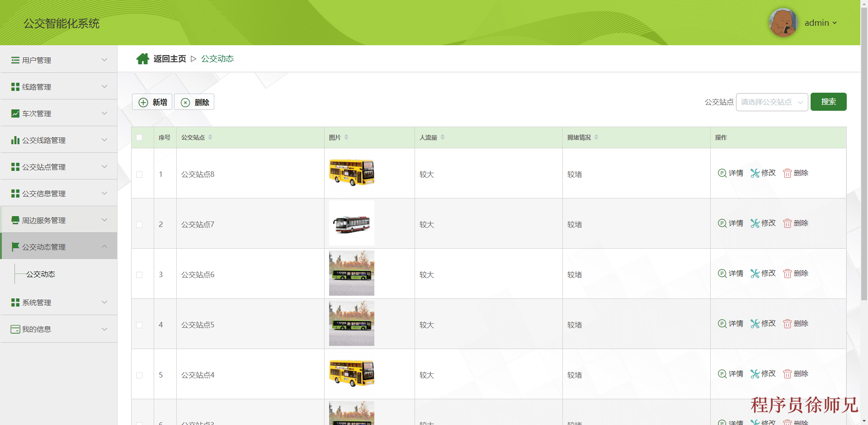Image resolution: width=868 pixels, height=425 pixels.
Task: Open the admin user dropdown menu
Action: click(821, 23)
